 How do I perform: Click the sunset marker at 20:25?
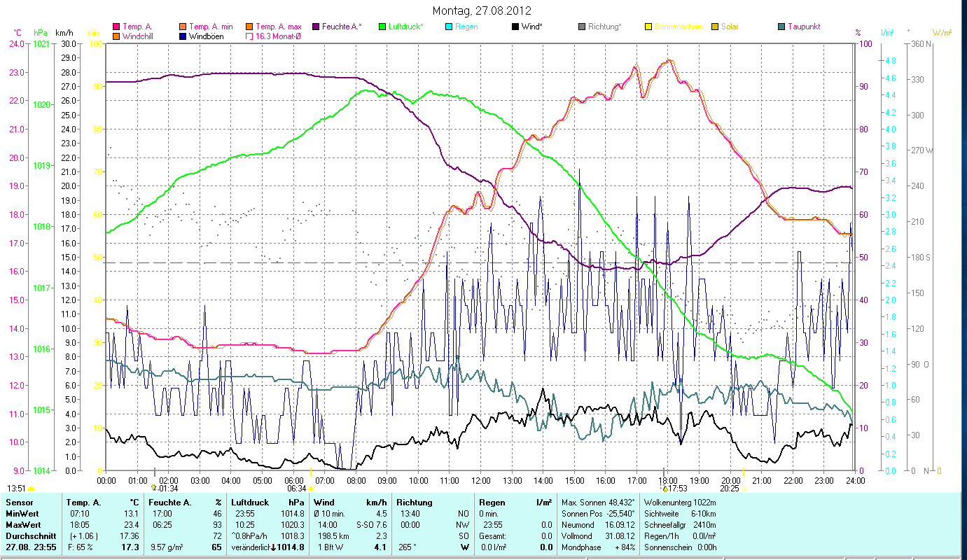click(x=744, y=489)
